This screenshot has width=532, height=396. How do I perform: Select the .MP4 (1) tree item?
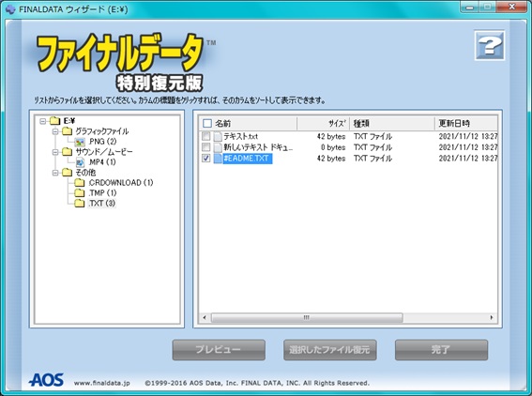[x=102, y=162]
